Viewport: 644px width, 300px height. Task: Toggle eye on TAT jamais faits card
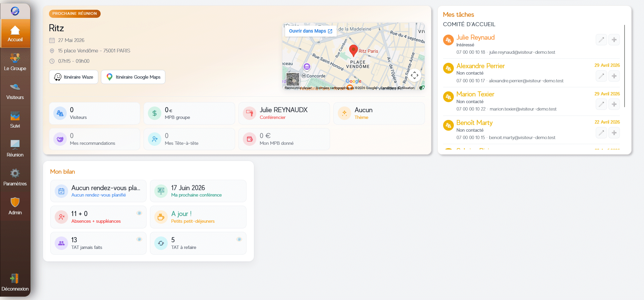(x=139, y=239)
